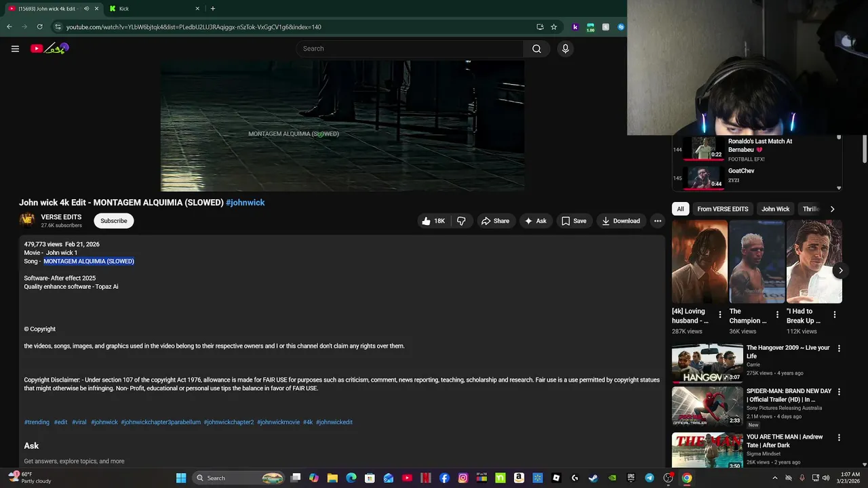
Task: Open options for the '[4k] Loving husband' Short
Action: click(x=720, y=314)
